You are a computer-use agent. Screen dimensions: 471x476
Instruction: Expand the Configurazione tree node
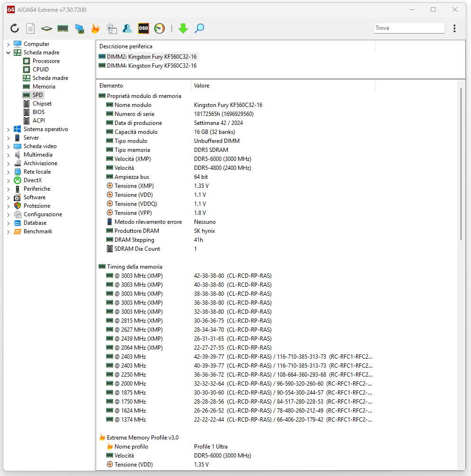click(8, 214)
